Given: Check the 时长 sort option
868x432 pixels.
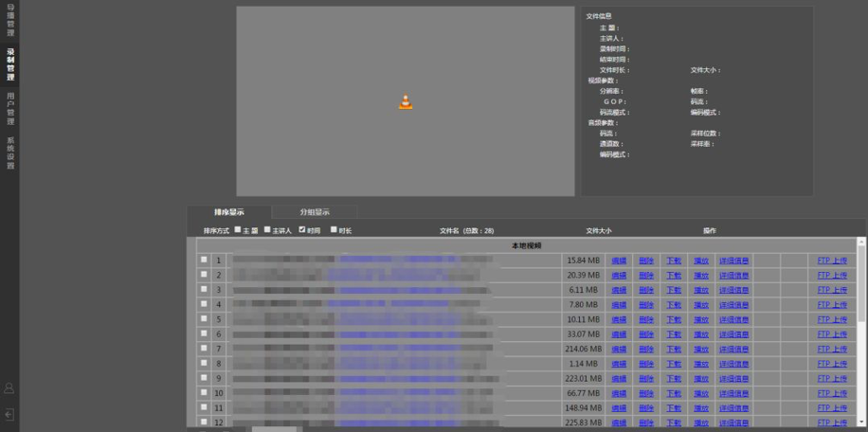Looking at the screenshot, I should [333, 229].
